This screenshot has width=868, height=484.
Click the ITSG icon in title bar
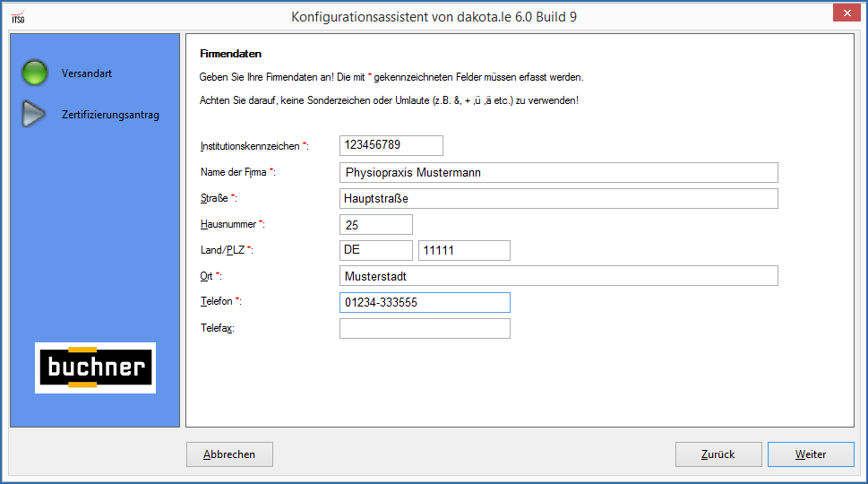point(17,16)
